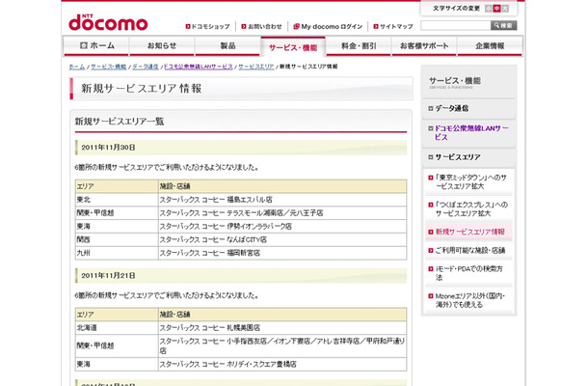Viewport: 588px width, 386px height.
Task: Click home icon in ホーム tab
Action: 84,45
